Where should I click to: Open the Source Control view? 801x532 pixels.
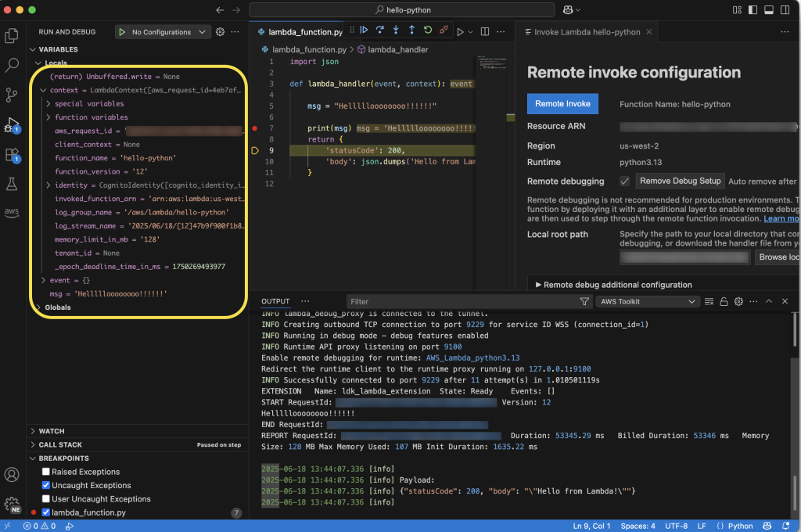(12, 95)
